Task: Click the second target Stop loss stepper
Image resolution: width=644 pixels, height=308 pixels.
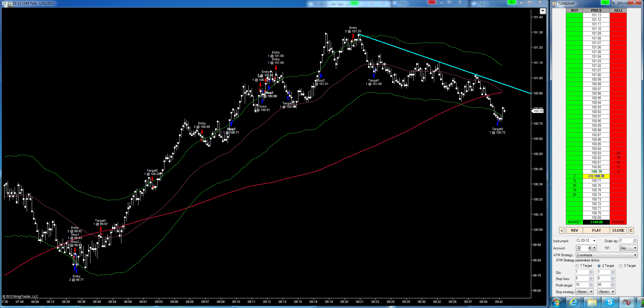Action: pyautogui.click(x=613, y=278)
